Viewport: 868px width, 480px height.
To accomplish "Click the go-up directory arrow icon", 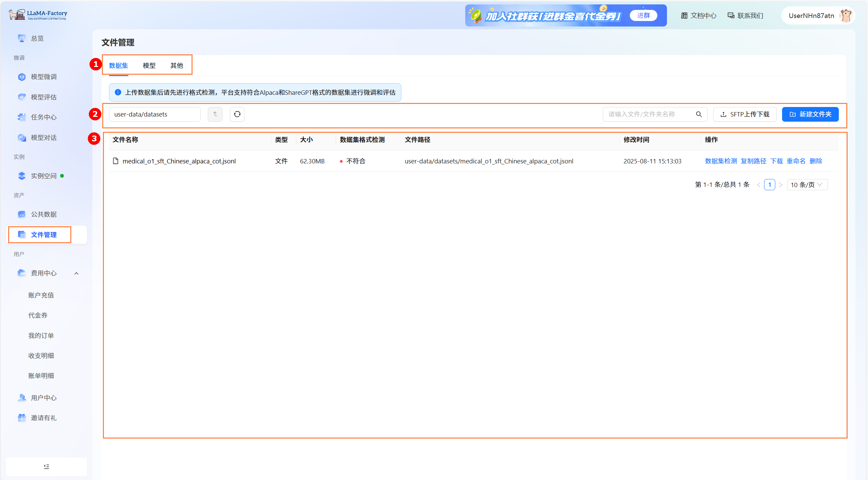I will point(215,114).
